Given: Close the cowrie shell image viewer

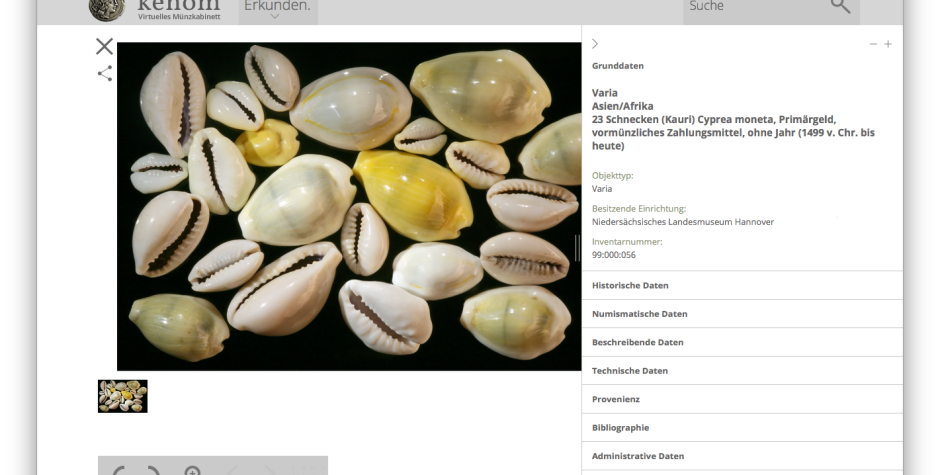Looking at the screenshot, I should click(x=104, y=46).
